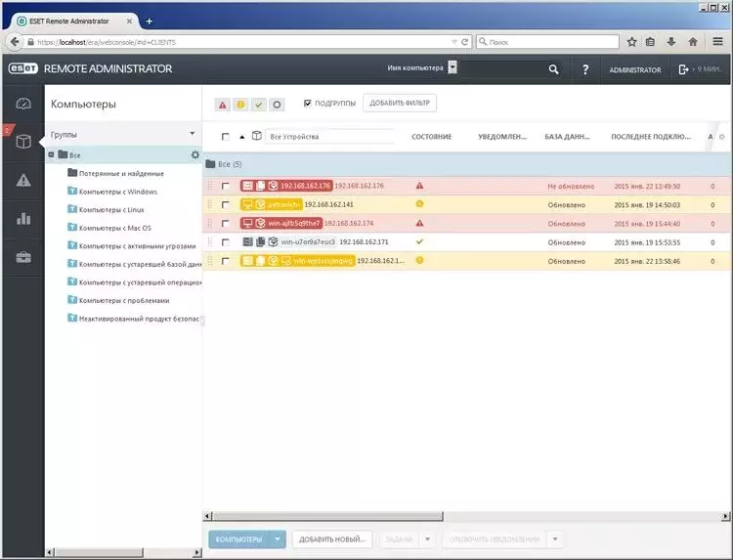
Task: Toggle the Подгруппы checkbox
Action: pyautogui.click(x=308, y=103)
